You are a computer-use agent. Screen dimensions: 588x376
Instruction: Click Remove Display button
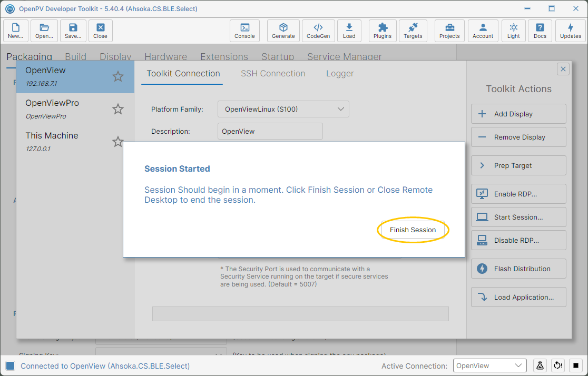click(518, 137)
